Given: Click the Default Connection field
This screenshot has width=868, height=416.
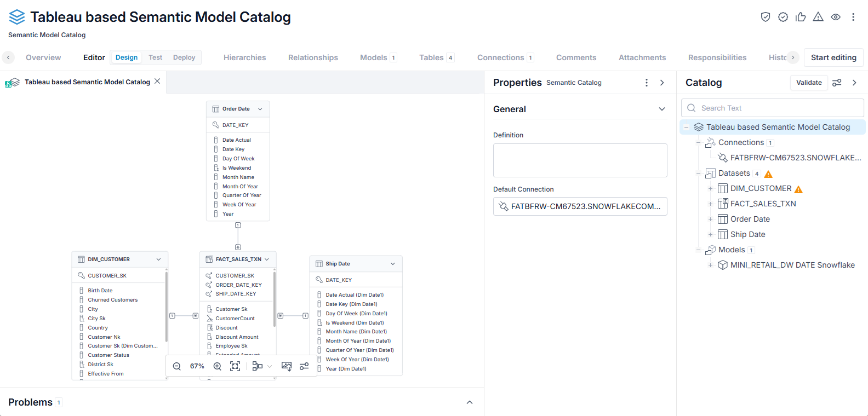Looking at the screenshot, I should (580, 206).
